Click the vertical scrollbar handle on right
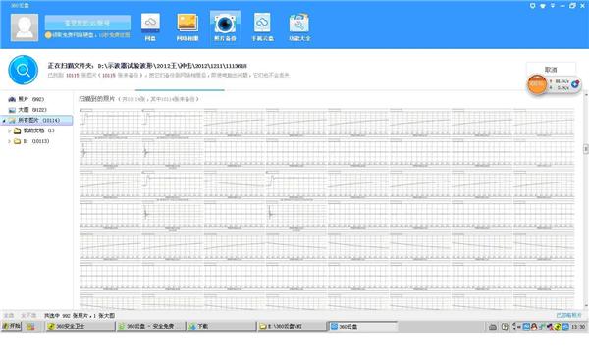589x364 pixels. coord(586,149)
